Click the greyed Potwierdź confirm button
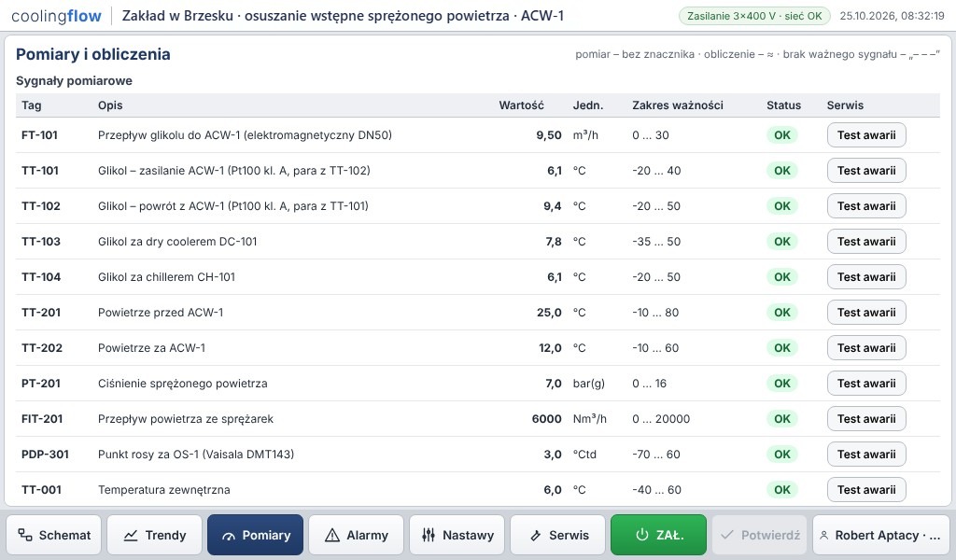Image resolution: width=956 pixels, height=560 pixels. tap(759, 535)
